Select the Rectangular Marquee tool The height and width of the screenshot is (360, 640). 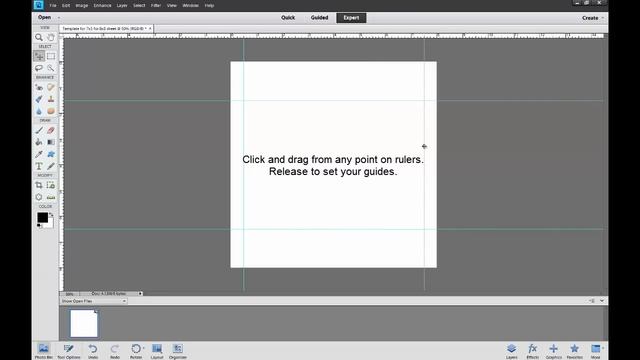coord(51,56)
